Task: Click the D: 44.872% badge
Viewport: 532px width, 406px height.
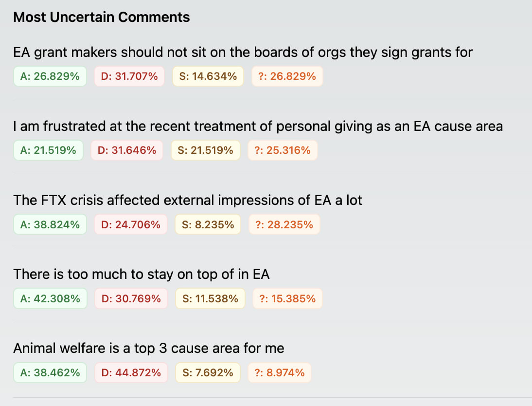Action: (131, 373)
